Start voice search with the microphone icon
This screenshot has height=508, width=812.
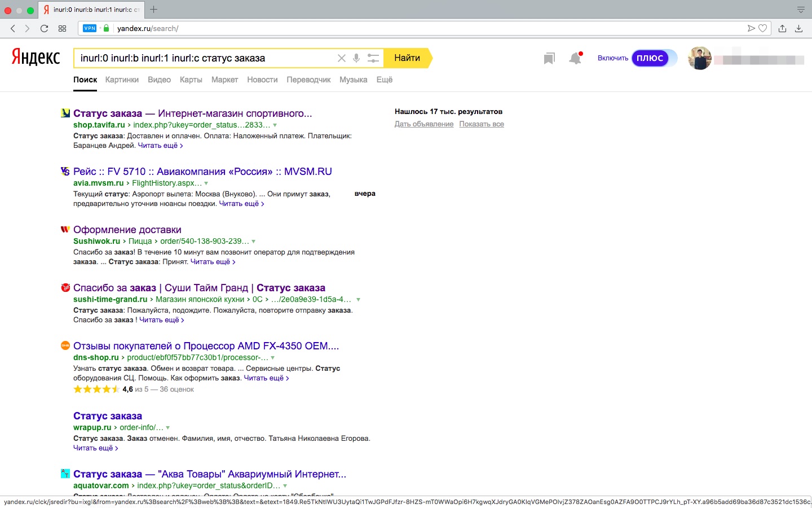(x=356, y=58)
